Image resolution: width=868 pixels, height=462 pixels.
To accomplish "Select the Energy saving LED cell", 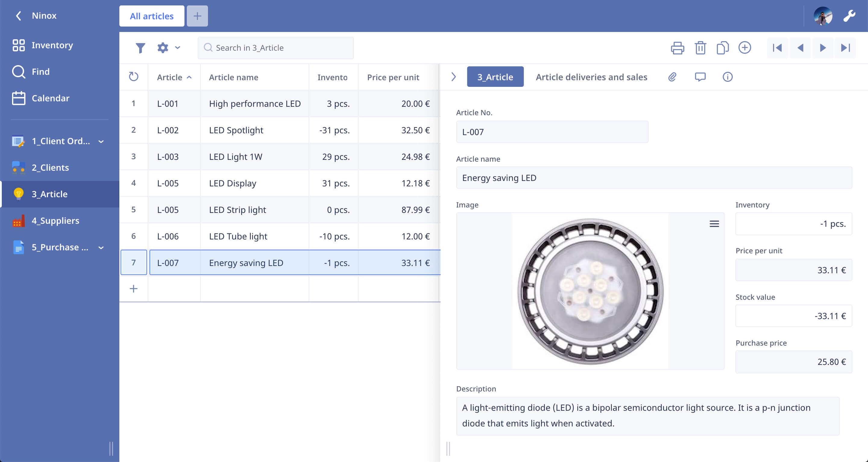I will [x=254, y=263].
